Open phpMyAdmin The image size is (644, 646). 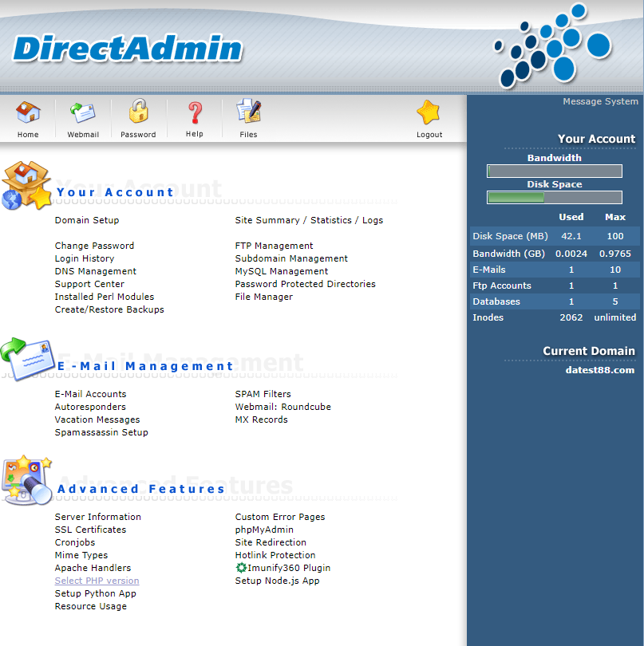(264, 530)
